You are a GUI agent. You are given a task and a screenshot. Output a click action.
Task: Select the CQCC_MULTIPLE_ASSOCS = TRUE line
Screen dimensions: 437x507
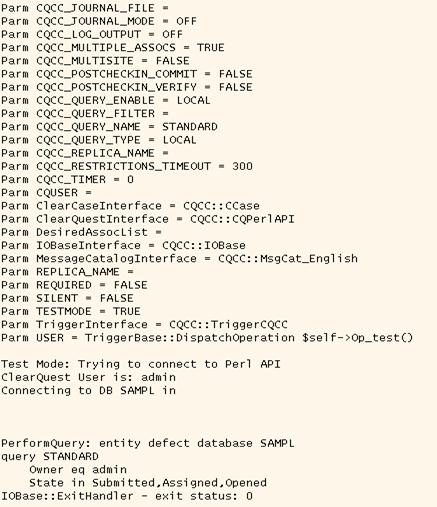[x=113, y=48]
